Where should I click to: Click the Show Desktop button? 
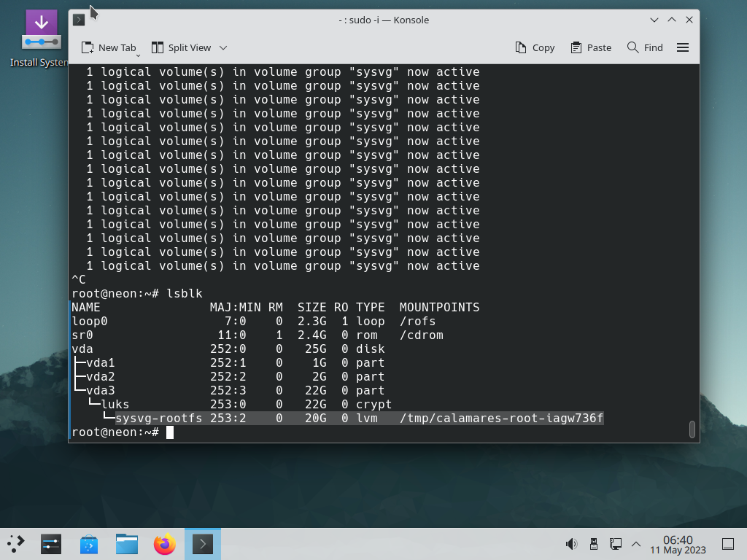pos(728,544)
